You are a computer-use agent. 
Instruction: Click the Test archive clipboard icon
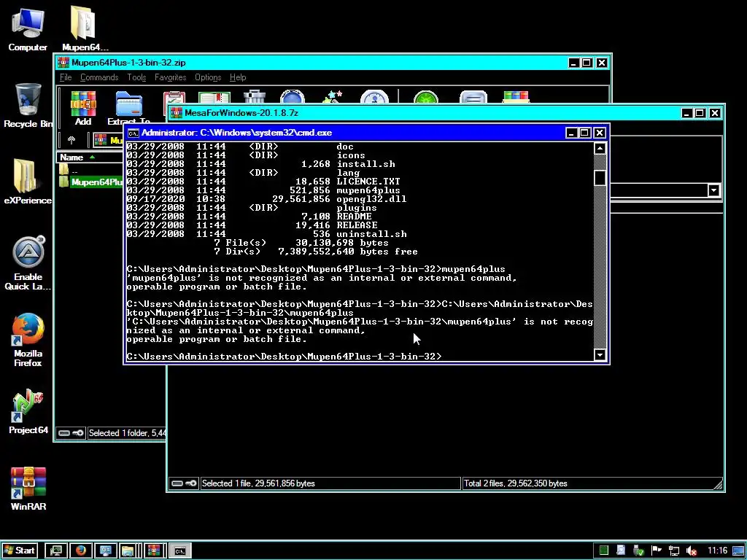[174, 97]
